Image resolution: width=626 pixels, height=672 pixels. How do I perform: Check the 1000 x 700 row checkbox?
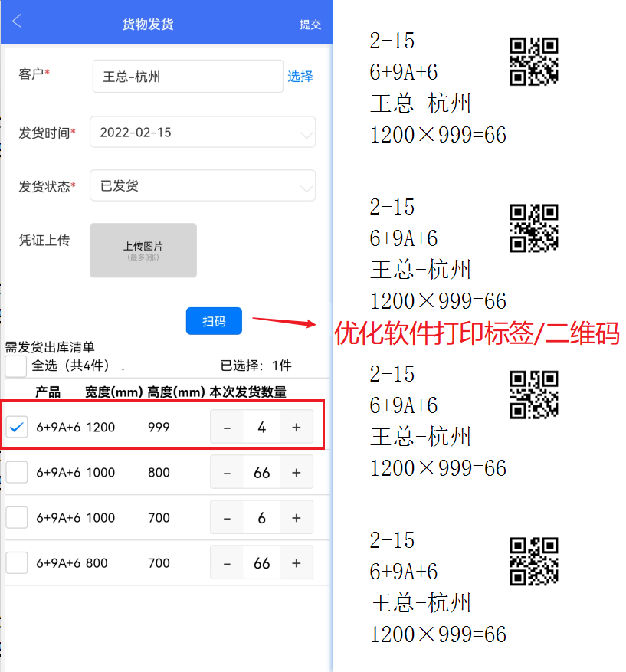[x=17, y=517]
